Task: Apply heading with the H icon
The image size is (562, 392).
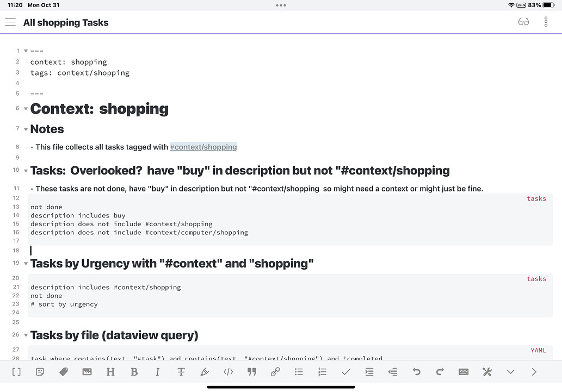Action: click(x=110, y=372)
